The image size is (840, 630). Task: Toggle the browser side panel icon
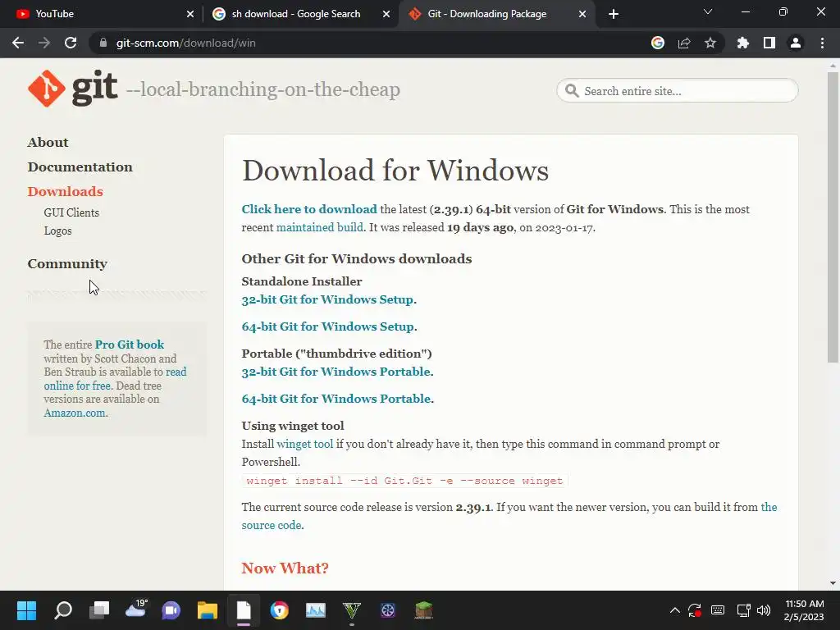[769, 43]
